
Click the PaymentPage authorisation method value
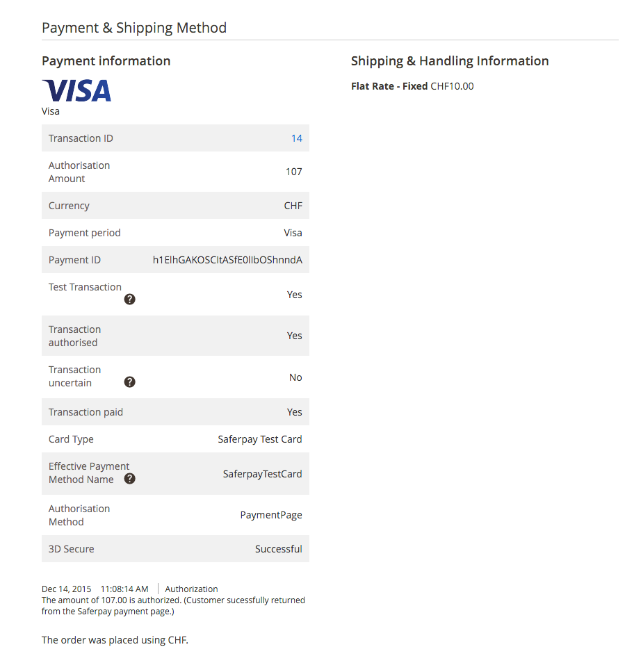tap(271, 515)
